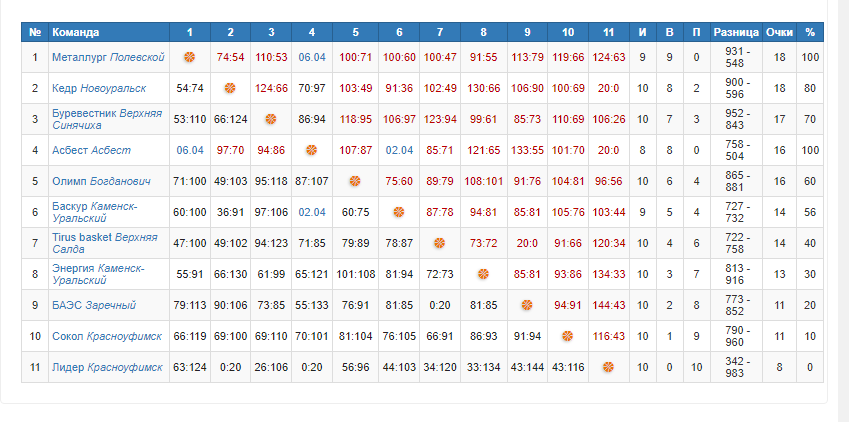Click the % column header
849x422 pixels.
pos(810,33)
